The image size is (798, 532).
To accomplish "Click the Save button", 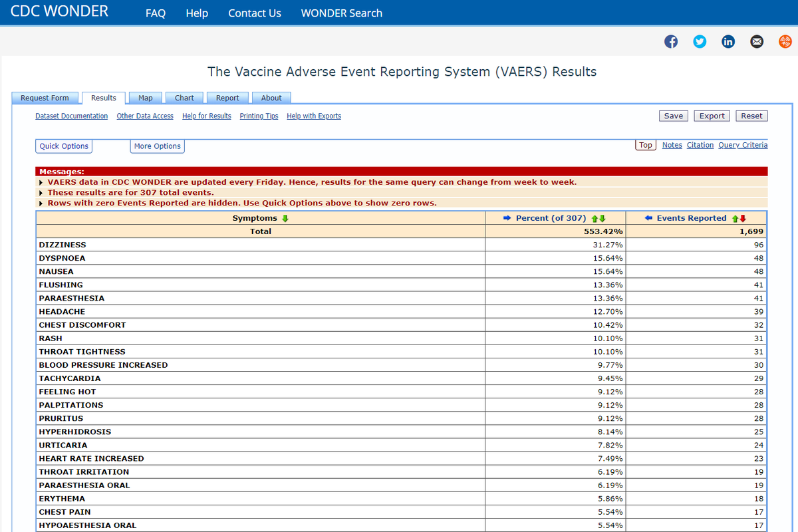I will (674, 116).
